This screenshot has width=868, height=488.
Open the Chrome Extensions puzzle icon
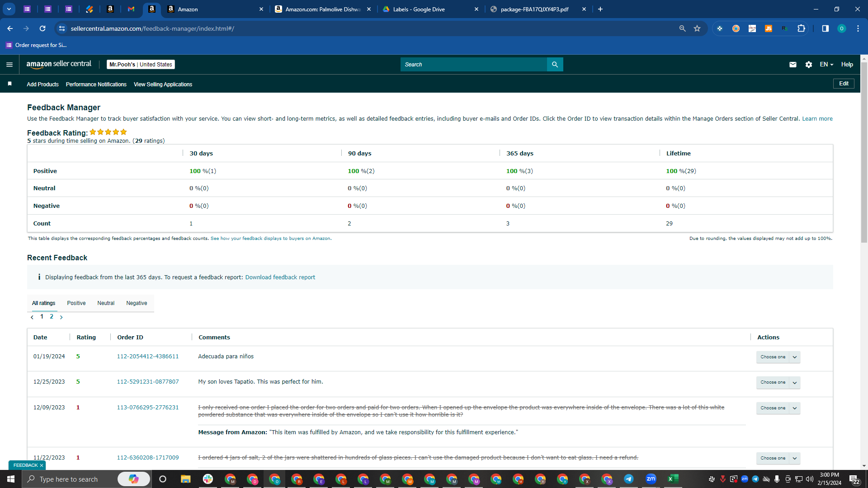(x=801, y=28)
